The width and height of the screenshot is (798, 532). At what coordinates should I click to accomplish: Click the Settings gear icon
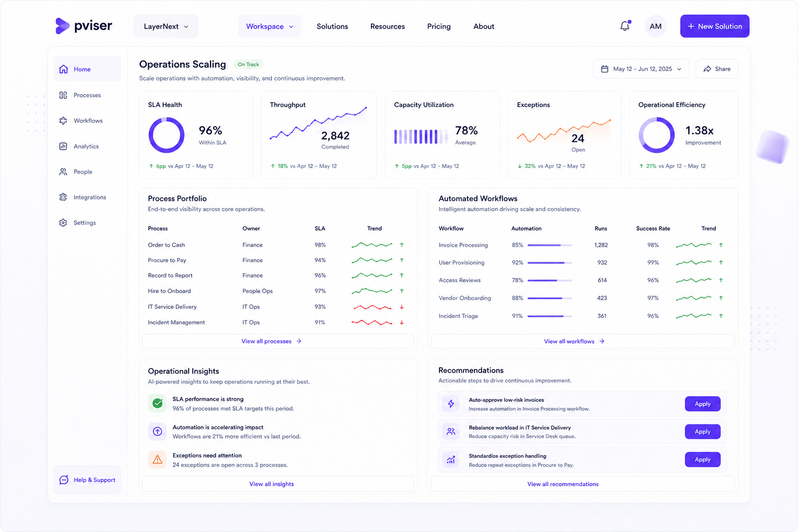(63, 223)
